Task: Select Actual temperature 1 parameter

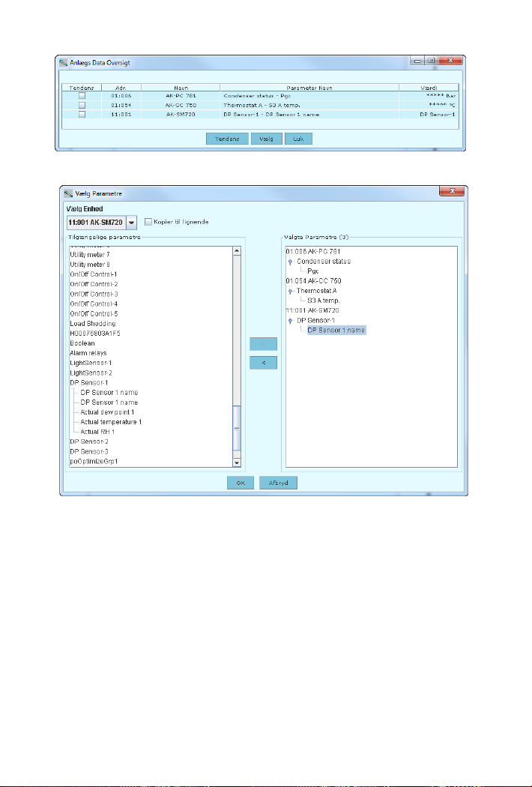Action: click(111, 422)
